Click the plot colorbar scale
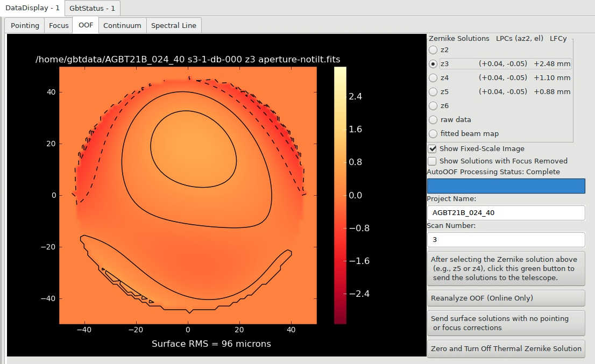Image resolution: width=595 pixels, height=364 pixels. coord(340,195)
